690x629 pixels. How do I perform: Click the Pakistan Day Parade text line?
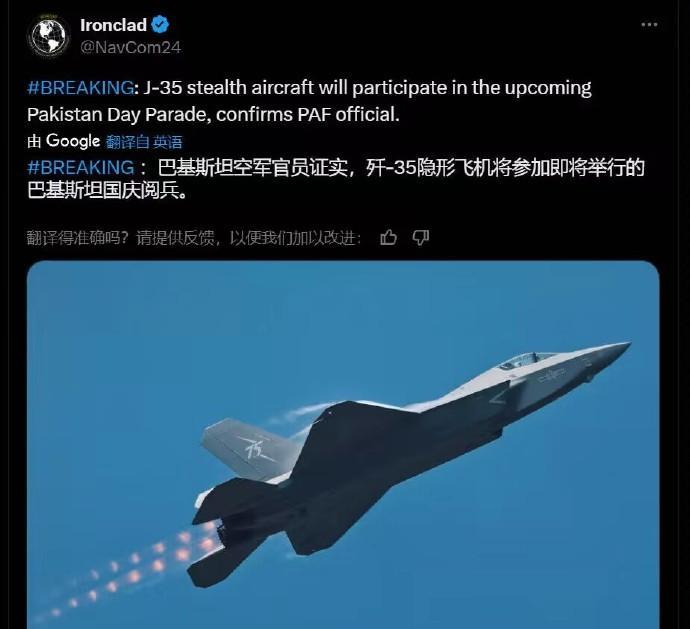pyautogui.click(x=213, y=114)
